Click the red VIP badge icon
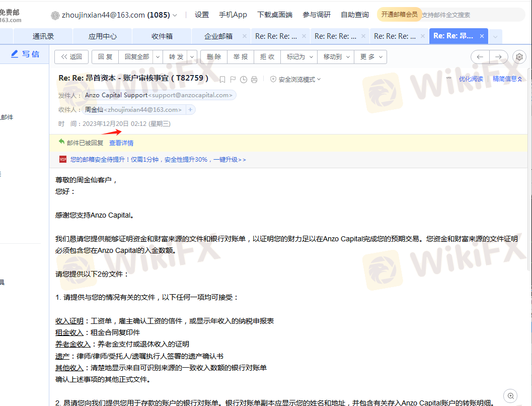The width and height of the screenshot is (532, 406). (63, 159)
